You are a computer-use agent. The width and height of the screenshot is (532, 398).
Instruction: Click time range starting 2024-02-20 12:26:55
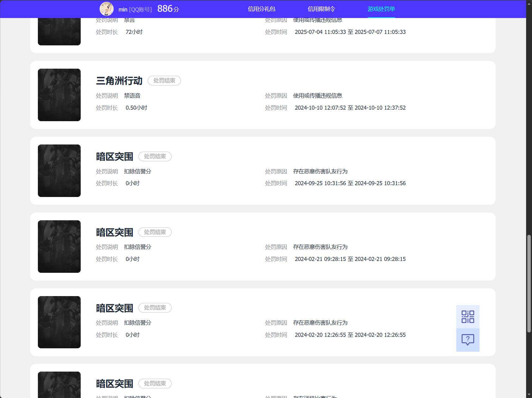[x=350, y=335]
